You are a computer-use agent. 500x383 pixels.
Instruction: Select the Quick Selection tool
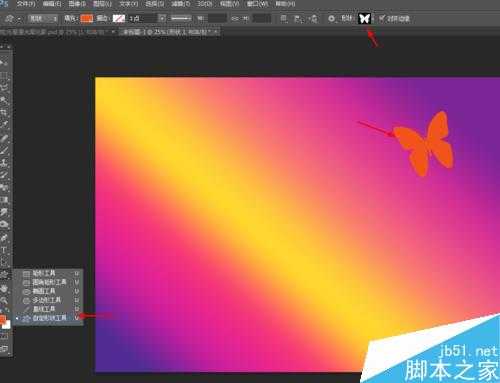point(4,100)
